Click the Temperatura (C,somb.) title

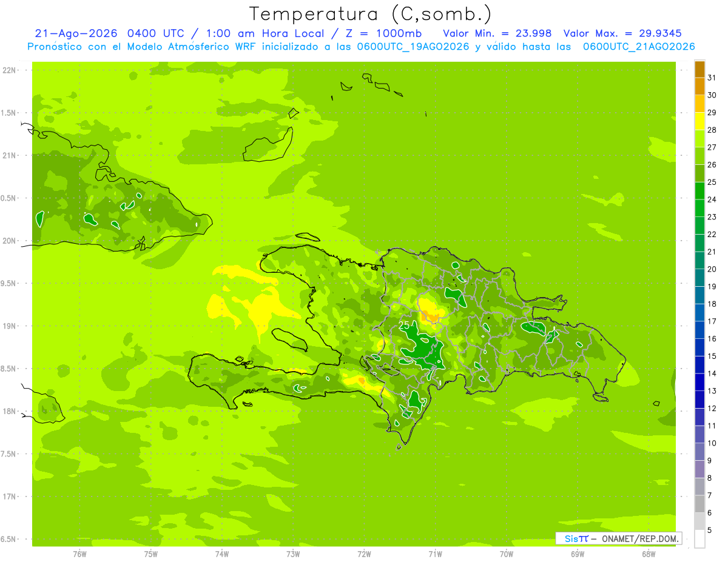371,14
